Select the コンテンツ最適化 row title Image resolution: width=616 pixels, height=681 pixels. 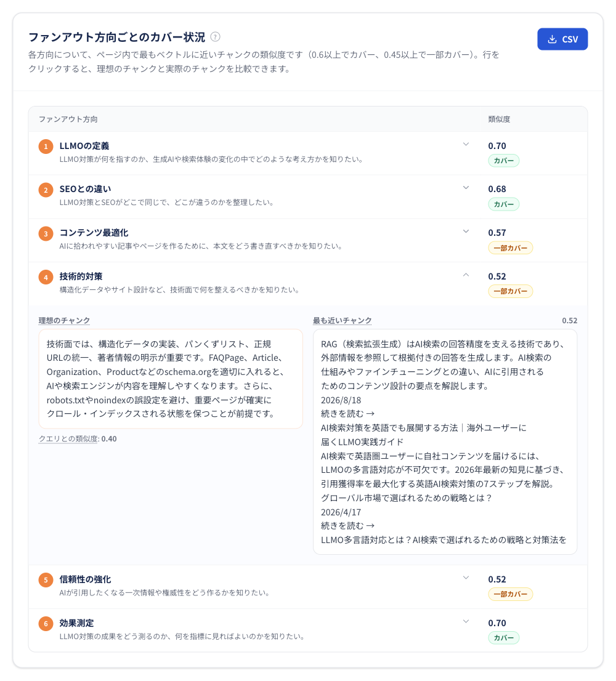pos(94,233)
